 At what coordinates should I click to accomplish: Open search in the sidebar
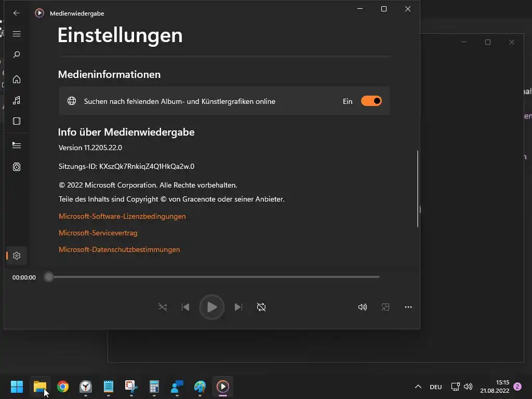(16, 55)
